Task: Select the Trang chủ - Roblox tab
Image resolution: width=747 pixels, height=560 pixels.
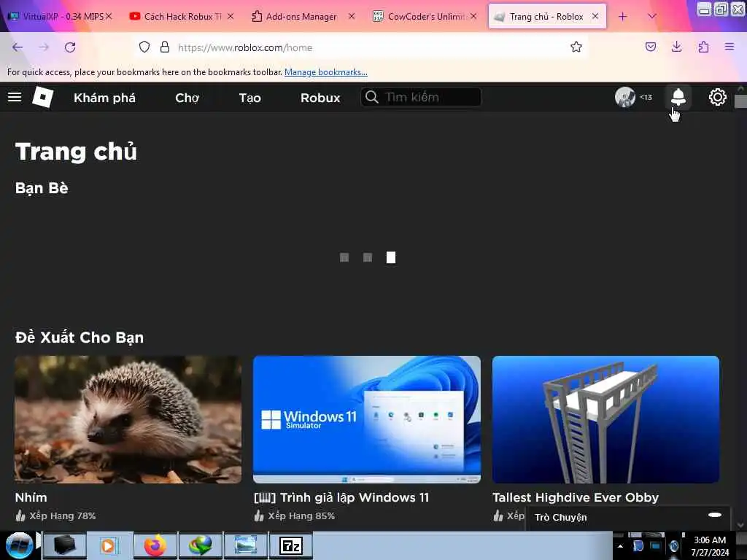Action: (547, 16)
